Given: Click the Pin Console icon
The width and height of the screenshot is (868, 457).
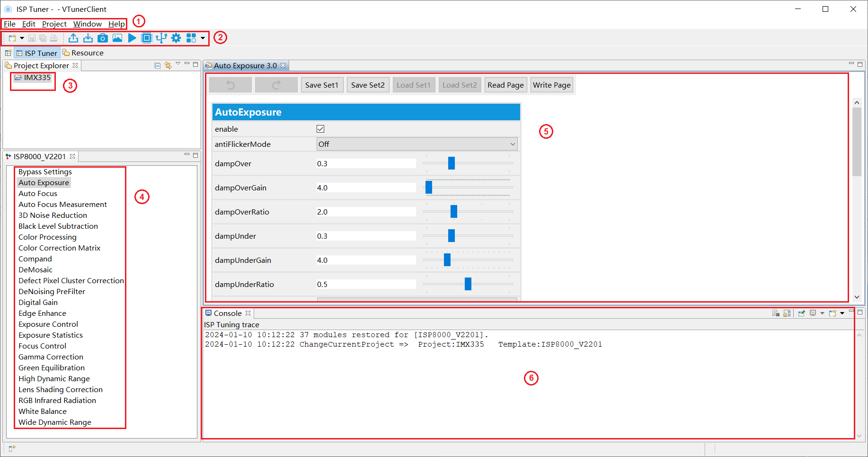Looking at the screenshot, I should (x=801, y=313).
